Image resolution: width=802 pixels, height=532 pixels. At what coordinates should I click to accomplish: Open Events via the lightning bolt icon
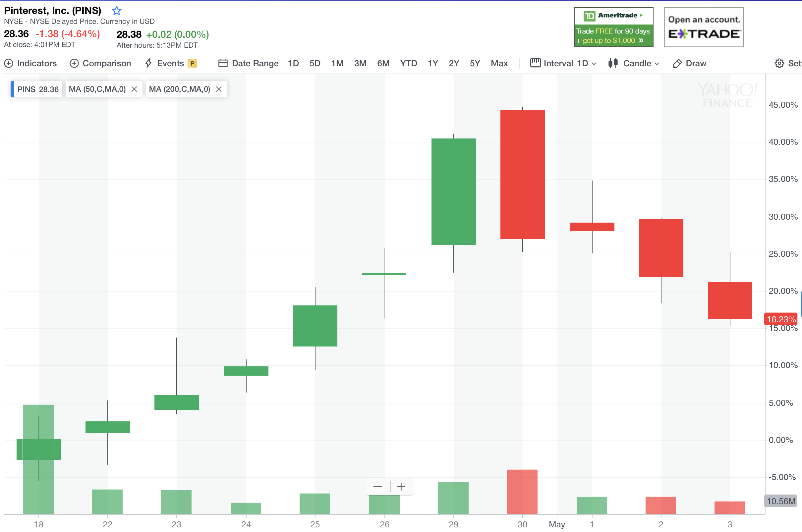click(148, 63)
